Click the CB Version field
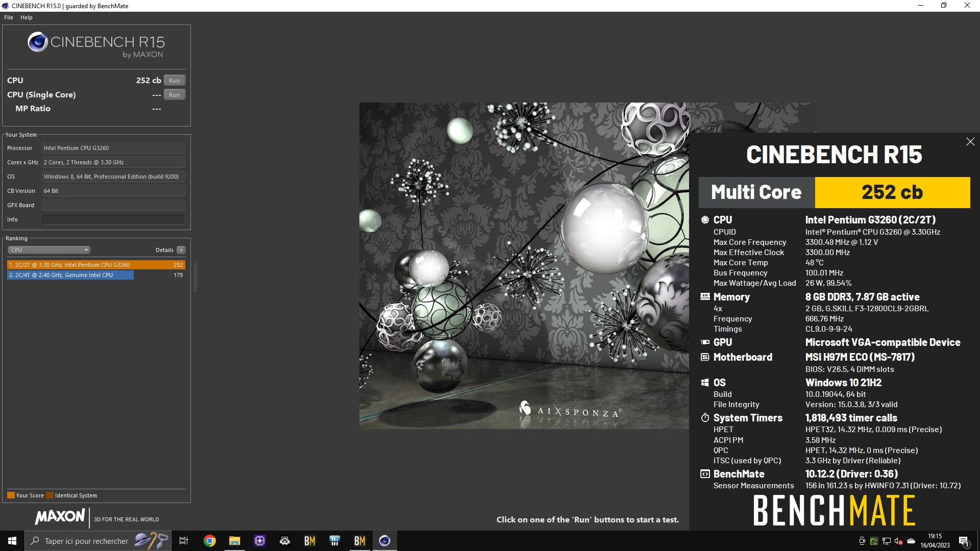Viewport: 980px width, 551px height. [x=113, y=191]
